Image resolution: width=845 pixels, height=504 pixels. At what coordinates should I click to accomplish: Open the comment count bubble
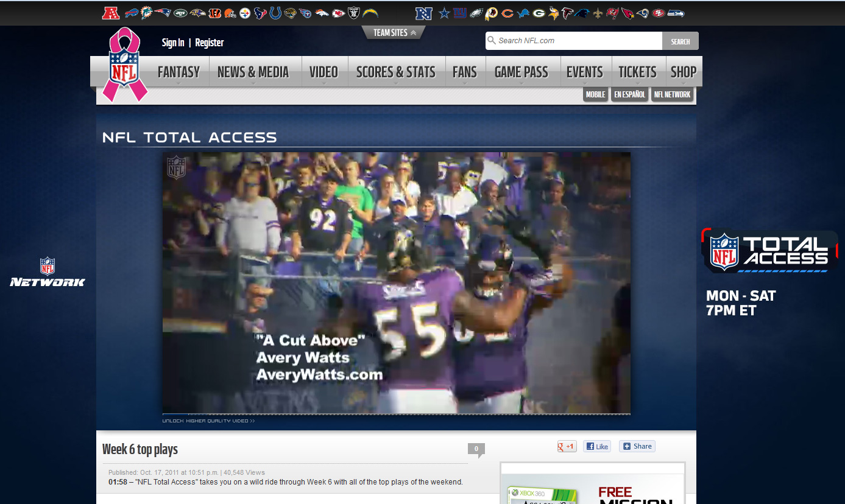pos(476,450)
